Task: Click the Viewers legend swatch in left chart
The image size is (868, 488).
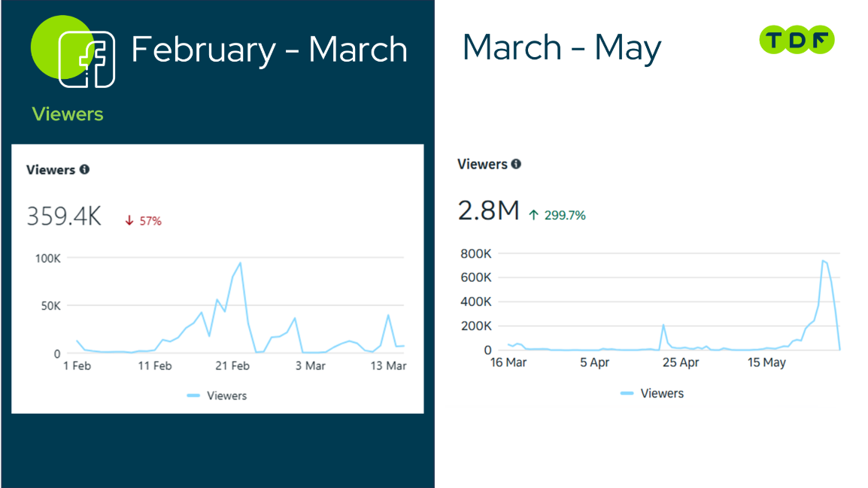Action: pyautogui.click(x=193, y=396)
